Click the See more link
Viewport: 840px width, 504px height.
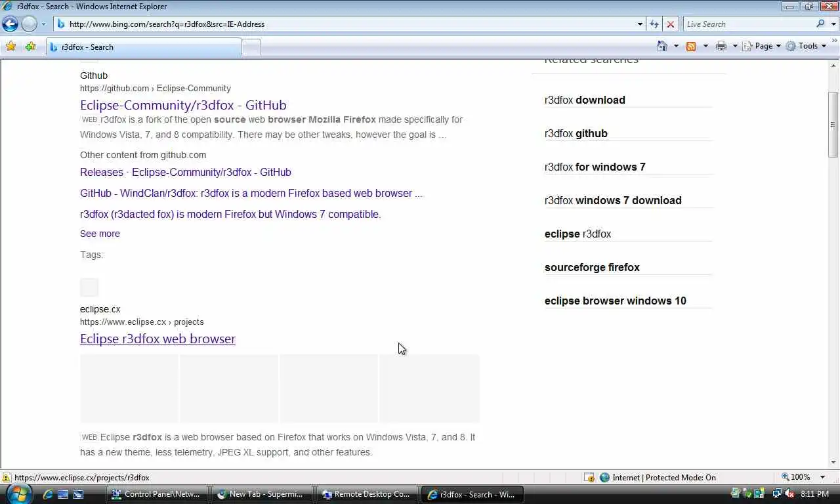point(100,234)
